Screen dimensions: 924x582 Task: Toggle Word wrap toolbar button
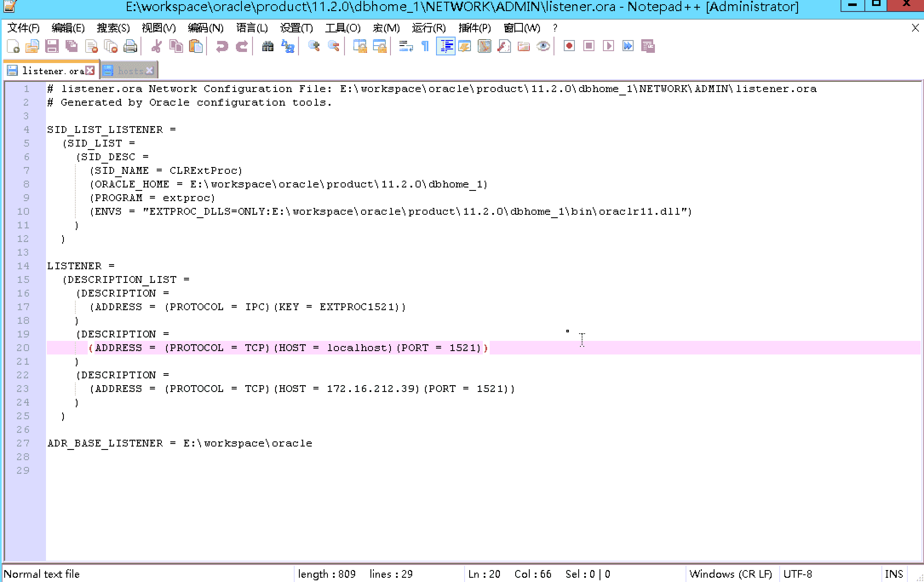(405, 46)
